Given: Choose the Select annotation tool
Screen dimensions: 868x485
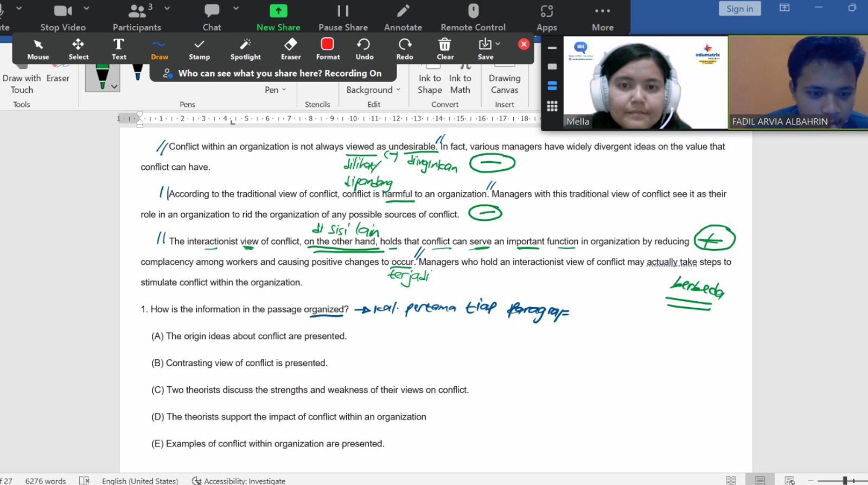Looking at the screenshot, I should point(78,49).
